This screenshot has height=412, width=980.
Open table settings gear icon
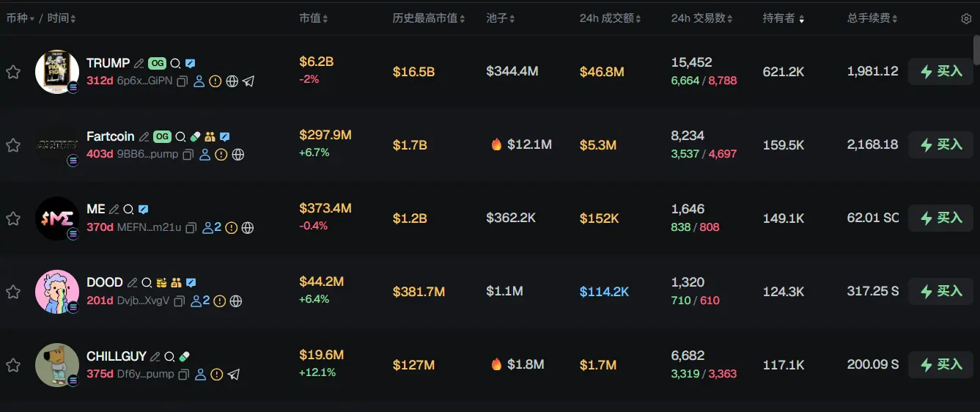[966, 18]
